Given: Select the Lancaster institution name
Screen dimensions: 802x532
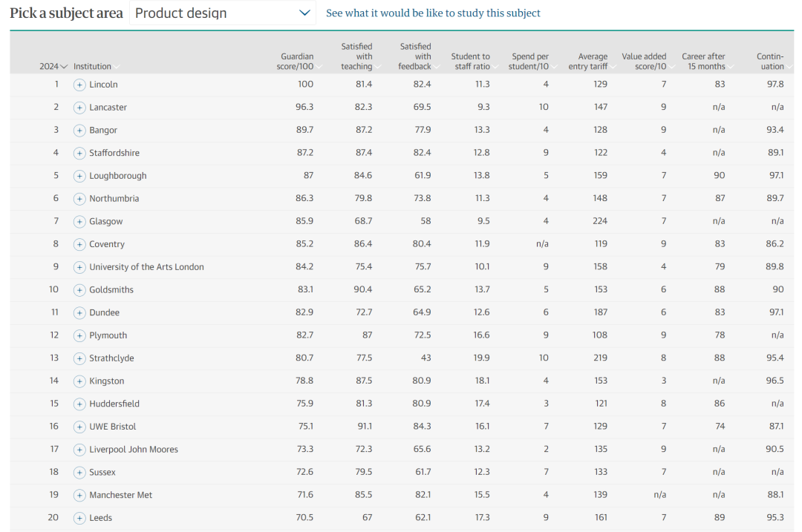Looking at the screenshot, I should tap(108, 108).
